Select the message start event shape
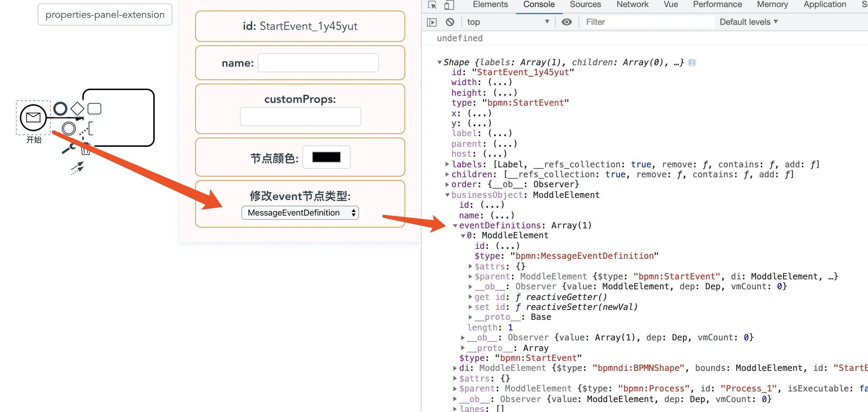This screenshot has height=412, width=868. [x=33, y=117]
